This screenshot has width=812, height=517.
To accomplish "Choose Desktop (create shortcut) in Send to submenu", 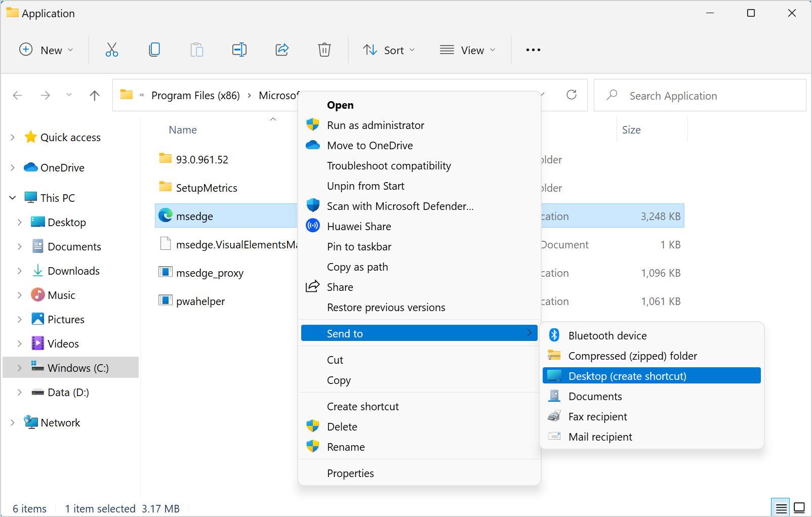I will (628, 376).
